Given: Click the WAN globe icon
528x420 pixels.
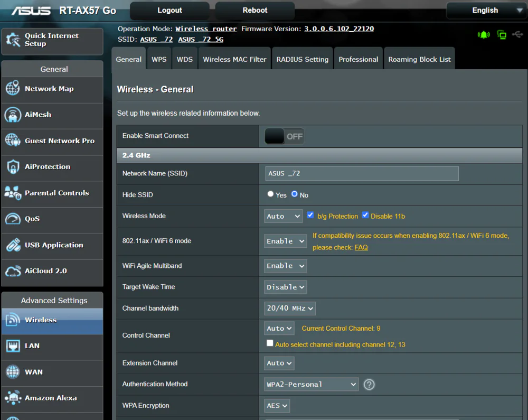Looking at the screenshot, I should [x=13, y=372].
